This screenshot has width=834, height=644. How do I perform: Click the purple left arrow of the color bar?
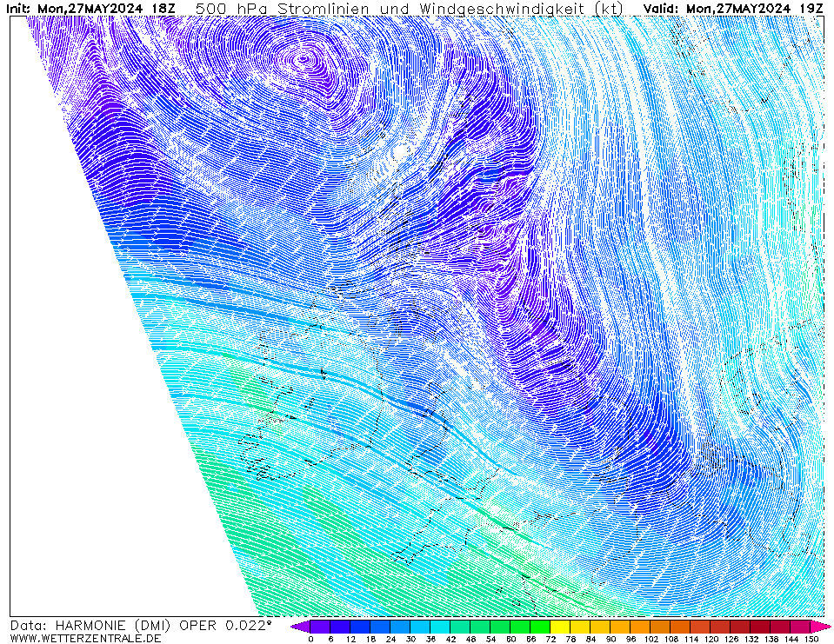click(300, 627)
